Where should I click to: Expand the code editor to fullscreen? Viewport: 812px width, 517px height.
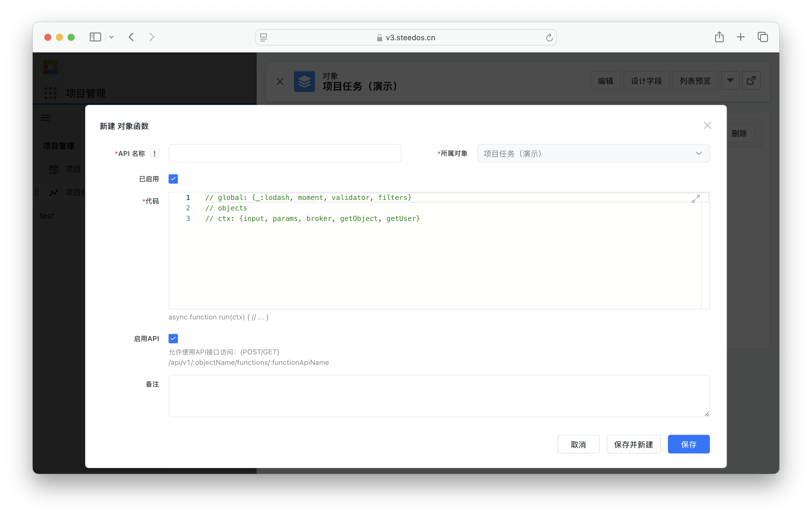695,199
